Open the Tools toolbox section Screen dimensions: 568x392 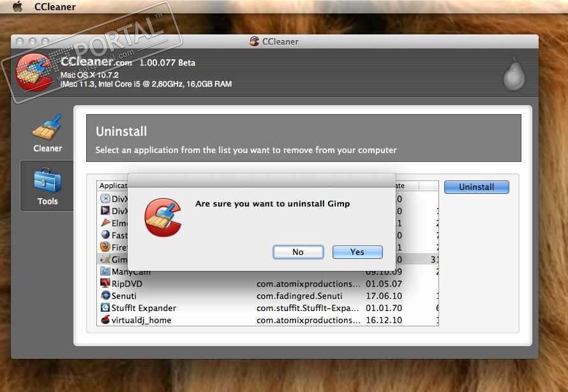pyautogui.click(x=47, y=186)
